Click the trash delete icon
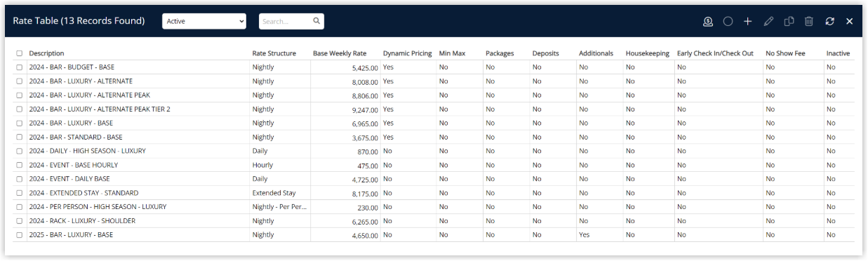868x261 pixels. pyautogui.click(x=809, y=21)
